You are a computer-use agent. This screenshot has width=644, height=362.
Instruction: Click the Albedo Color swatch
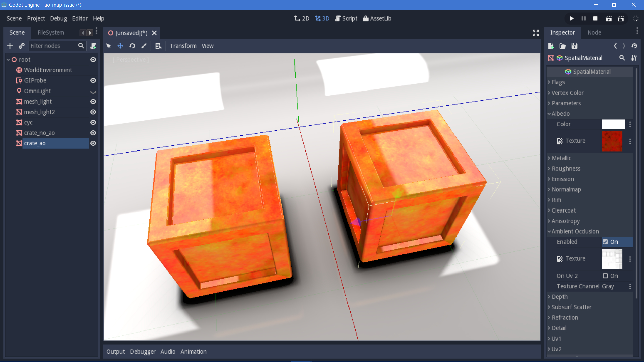(613, 124)
